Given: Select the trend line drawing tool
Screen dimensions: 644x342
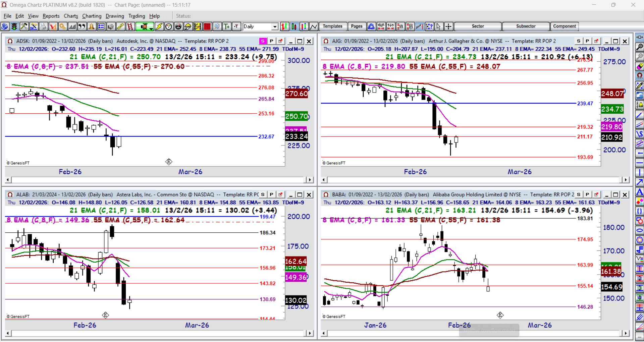Looking at the screenshot, I should [x=640, y=115].
